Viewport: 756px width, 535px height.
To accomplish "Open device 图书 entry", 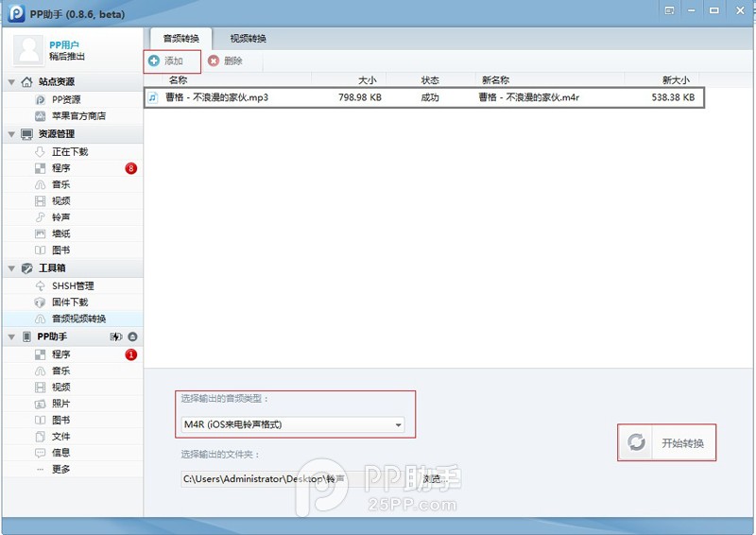I will coord(73,421).
